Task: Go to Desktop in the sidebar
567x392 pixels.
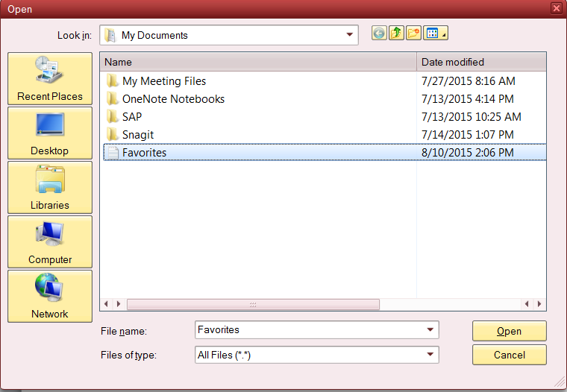Action: click(50, 133)
